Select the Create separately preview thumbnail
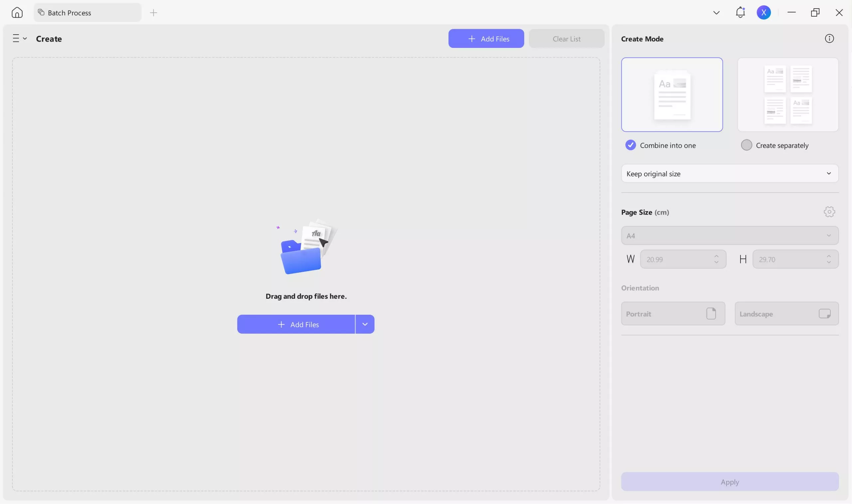This screenshot has width=852, height=504. pos(788,94)
